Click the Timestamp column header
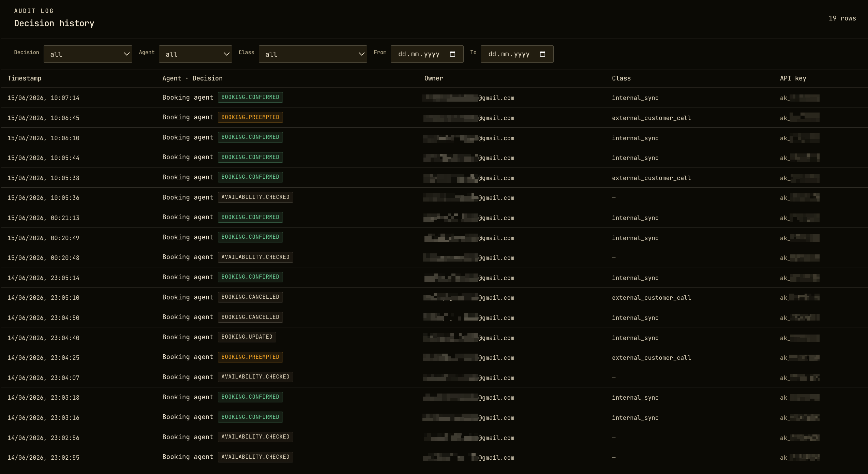The image size is (868, 474). (x=25, y=78)
